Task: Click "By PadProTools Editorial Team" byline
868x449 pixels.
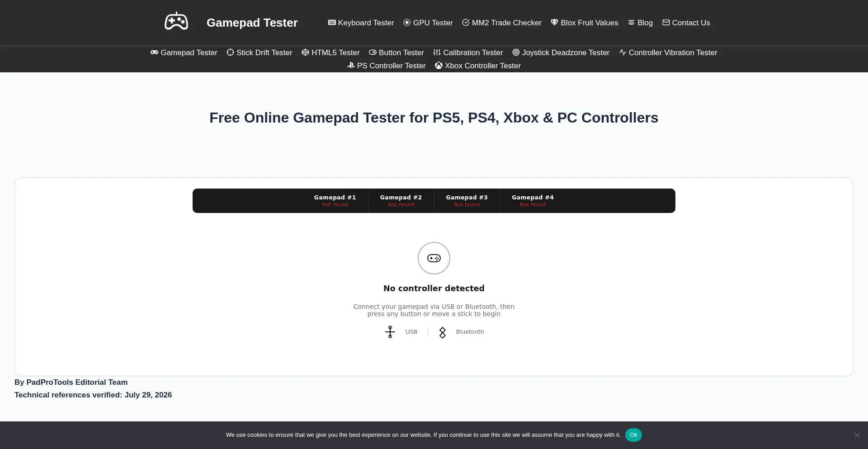Action: (x=71, y=382)
